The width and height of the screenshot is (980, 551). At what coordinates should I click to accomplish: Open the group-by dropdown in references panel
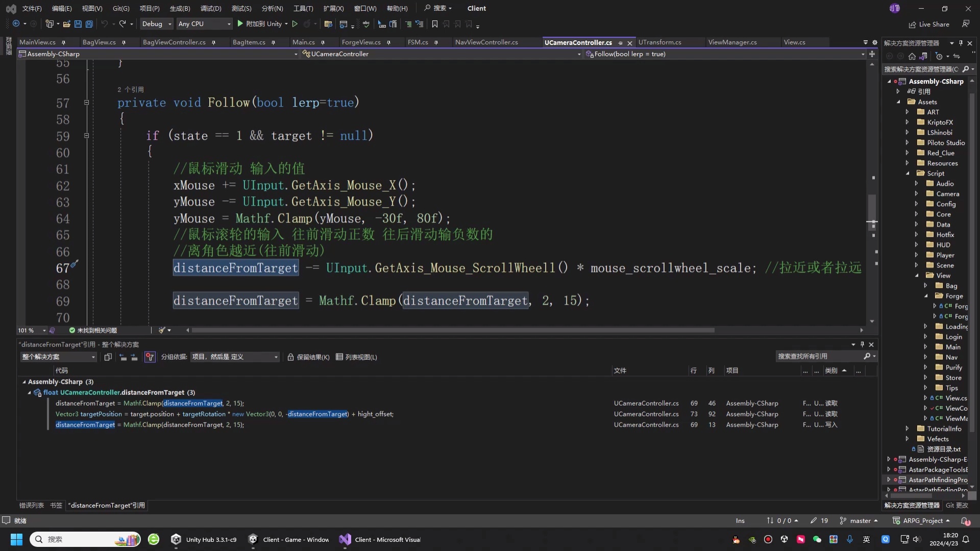235,357
